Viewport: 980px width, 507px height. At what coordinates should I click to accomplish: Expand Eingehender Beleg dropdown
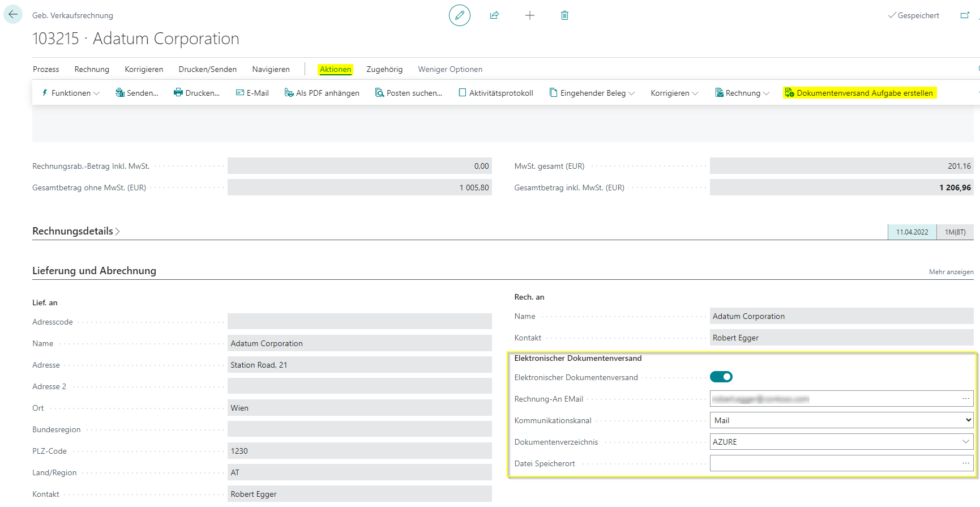coord(592,93)
